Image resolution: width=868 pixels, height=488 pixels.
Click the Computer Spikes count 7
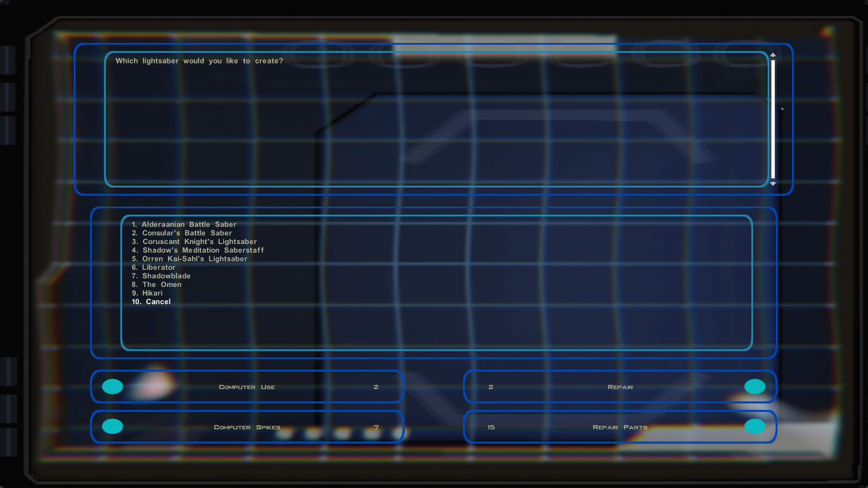376,427
